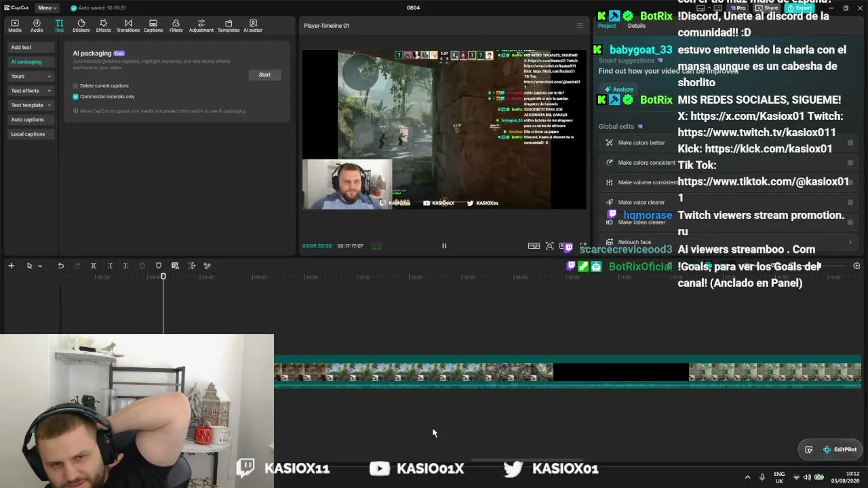Click the Export button
The image size is (868, 488).
[800, 7]
